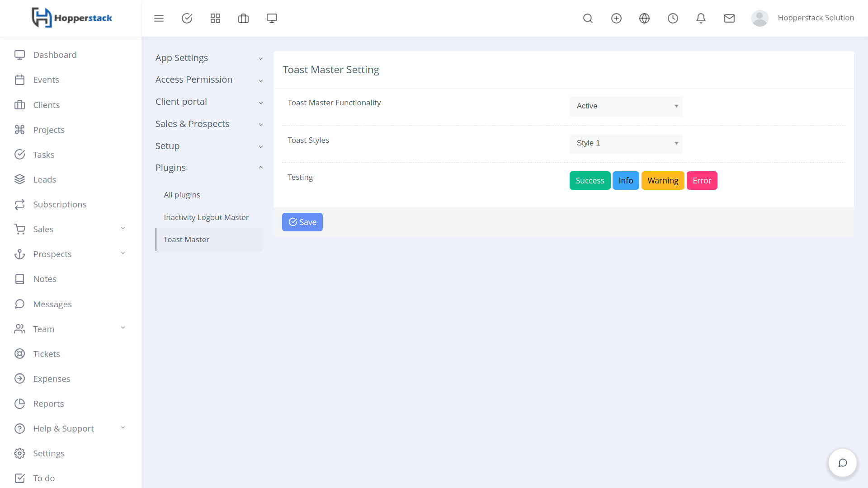The height and width of the screenshot is (488, 868).
Task: Click the grid dashboard icon in top bar
Action: [x=215, y=18]
